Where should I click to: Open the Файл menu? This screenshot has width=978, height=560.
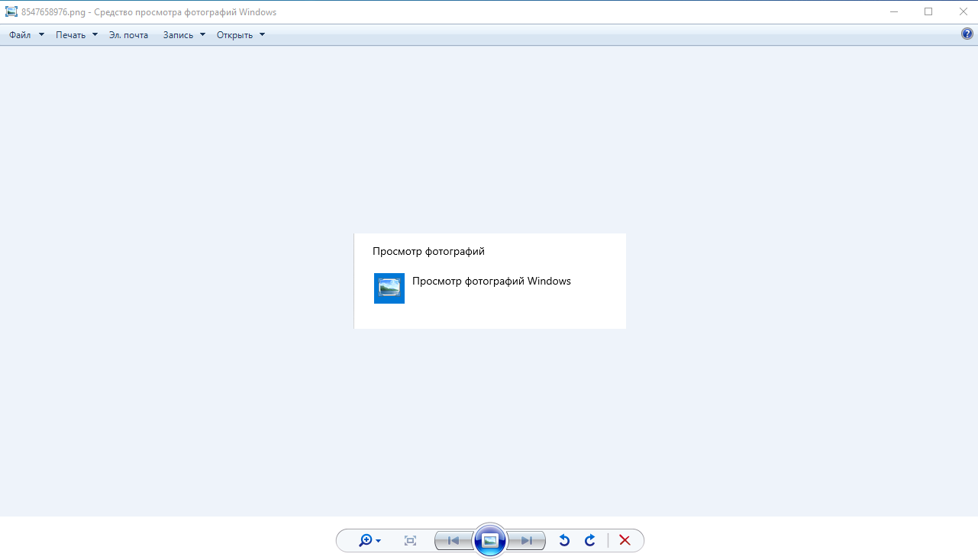[x=20, y=35]
